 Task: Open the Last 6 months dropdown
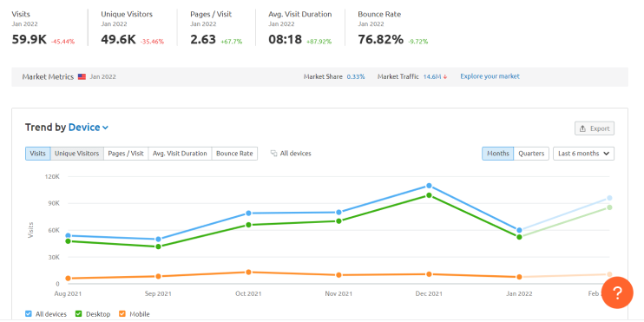[x=583, y=154]
